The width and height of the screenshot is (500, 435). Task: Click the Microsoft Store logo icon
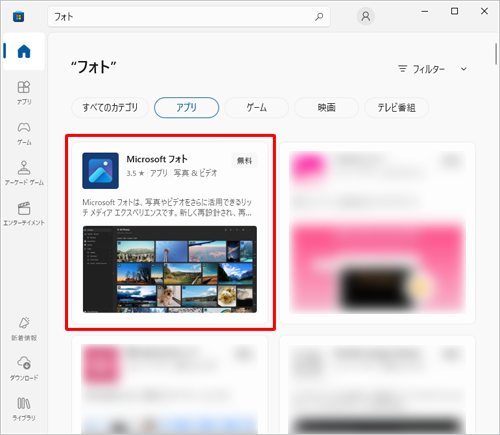tap(18, 16)
